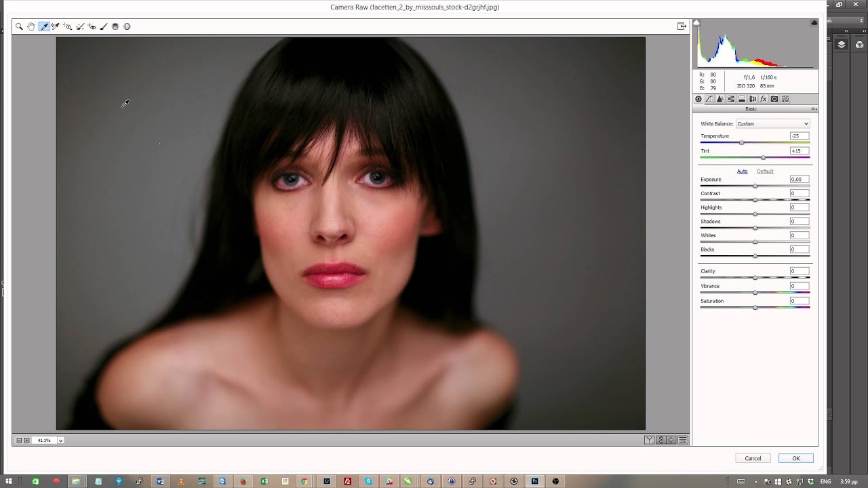The height and width of the screenshot is (488, 868).
Task: Toggle full screen mode button
Action: pyautogui.click(x=682, y=26)
